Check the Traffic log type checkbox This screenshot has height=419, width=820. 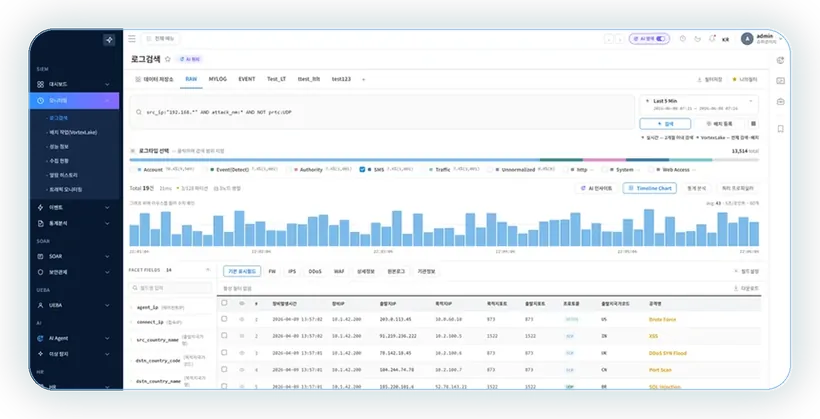pyautogui.click(x=424, y=169)
